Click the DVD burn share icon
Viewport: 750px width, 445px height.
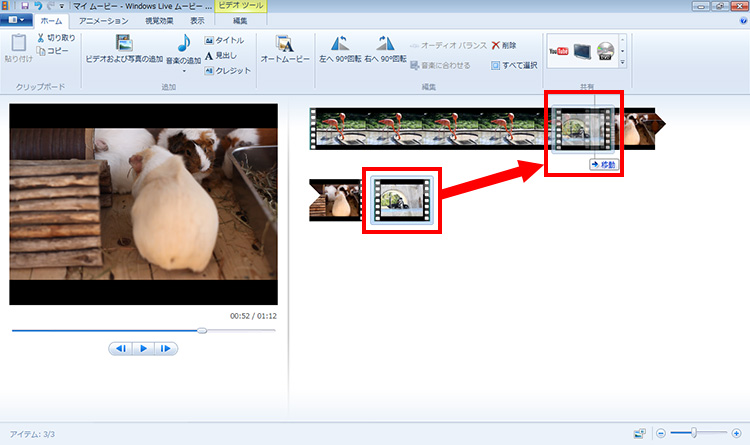click(606, 51)
